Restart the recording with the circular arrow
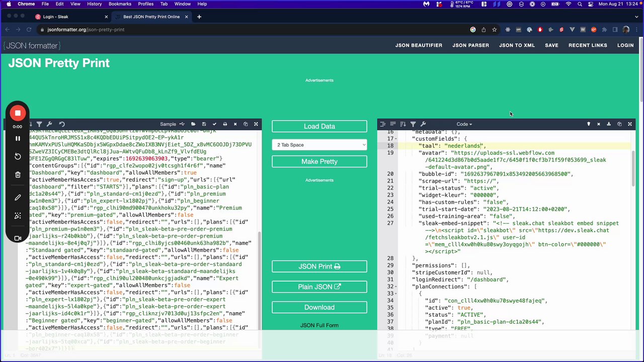 coord(18,156)
